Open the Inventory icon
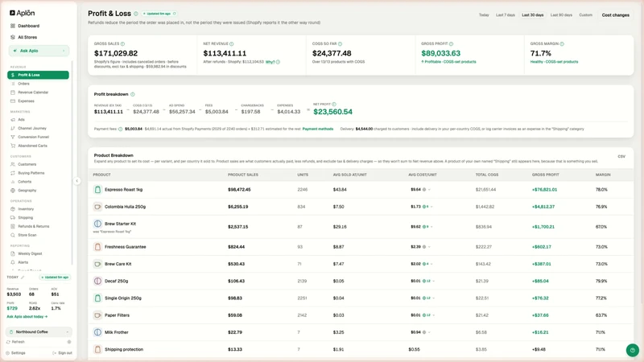 pos(13,209)
